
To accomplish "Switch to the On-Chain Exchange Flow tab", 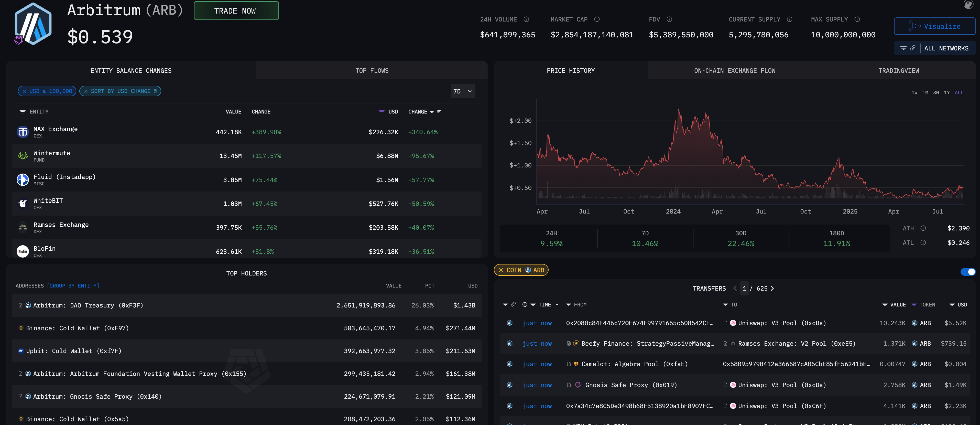I will pyautogui.click(x=734, y=70).
